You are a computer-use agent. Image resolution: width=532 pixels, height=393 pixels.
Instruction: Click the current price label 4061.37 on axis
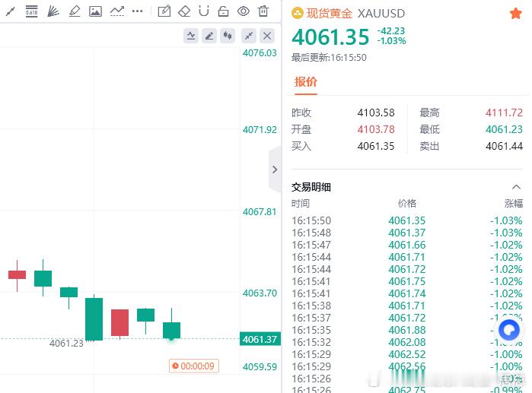click(x=260, y=339)
